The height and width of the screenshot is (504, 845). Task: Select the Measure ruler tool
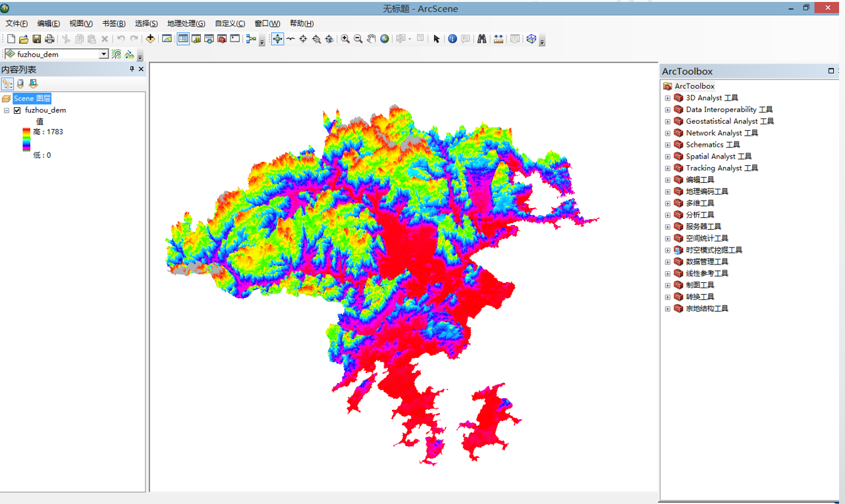(x=499, y=39)
